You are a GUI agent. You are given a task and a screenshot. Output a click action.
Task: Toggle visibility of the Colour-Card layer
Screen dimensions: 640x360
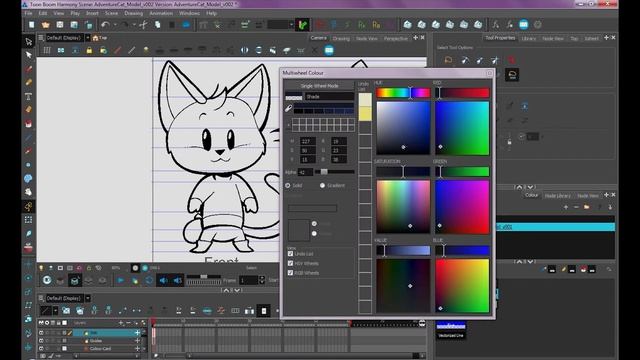pyautogui.click(x=41, y=348)
